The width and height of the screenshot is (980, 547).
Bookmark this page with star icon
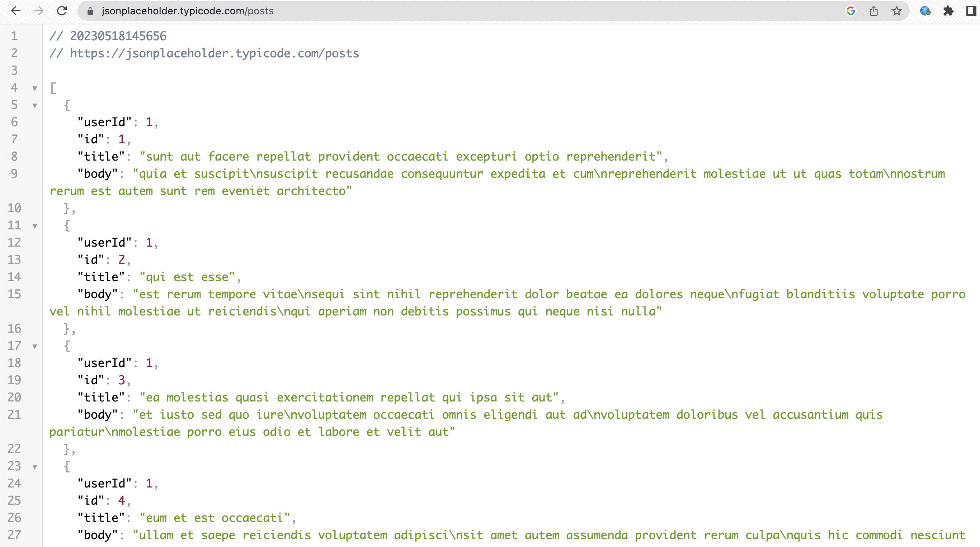pyautogui.click(x=896, y=11)
